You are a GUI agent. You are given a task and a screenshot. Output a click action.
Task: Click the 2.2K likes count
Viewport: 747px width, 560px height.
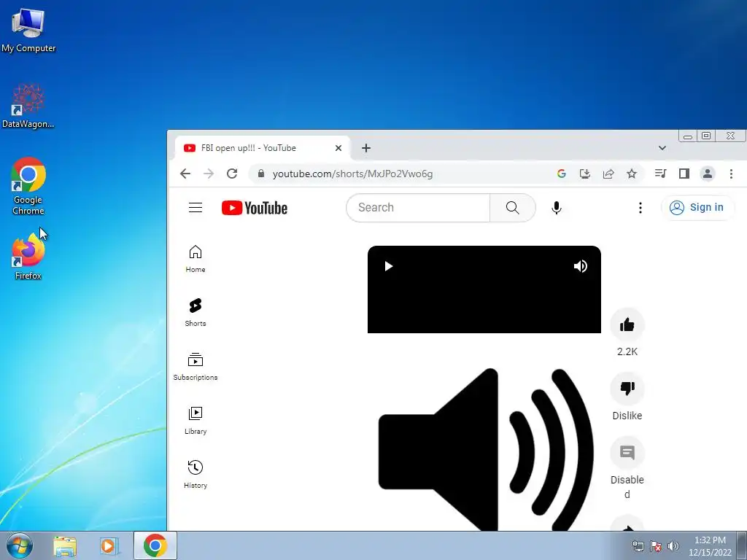click(627, 351)
